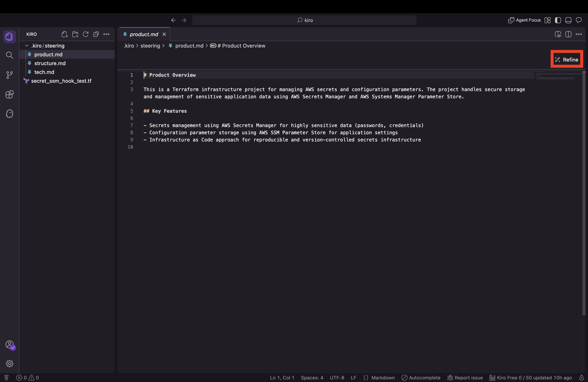Toggle the primary side bar visibility
The width and height of the screenshot is (588, 382).
coord(558,20)
